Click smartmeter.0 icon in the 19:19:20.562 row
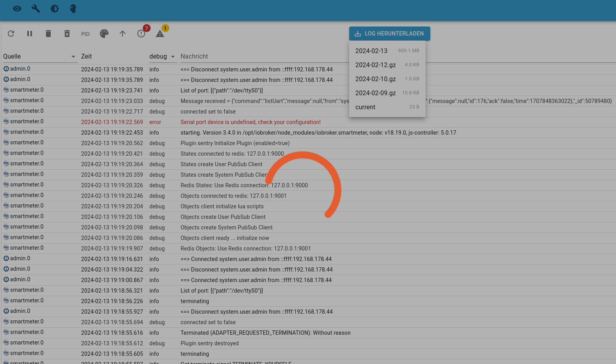The height and width of the screenshot is (364, 616). (x=6, y=142)
